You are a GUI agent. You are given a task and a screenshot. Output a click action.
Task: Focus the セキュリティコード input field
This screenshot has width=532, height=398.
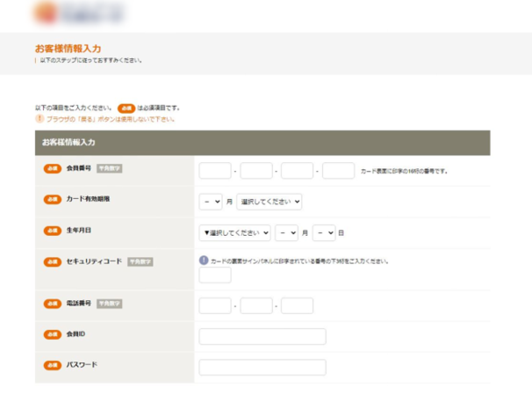[215, 275]
